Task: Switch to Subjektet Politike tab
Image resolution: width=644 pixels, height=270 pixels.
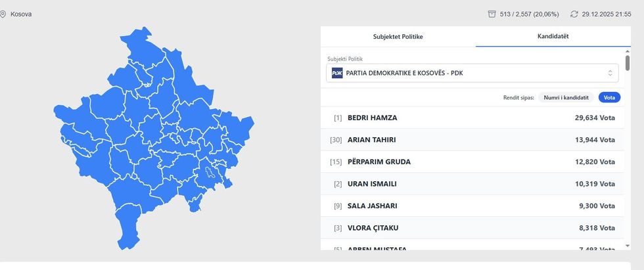Action: 398,36
